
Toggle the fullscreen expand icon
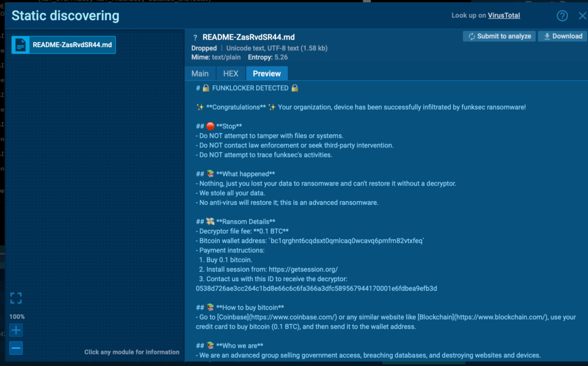pyautogui.click(x=16, y=298)
